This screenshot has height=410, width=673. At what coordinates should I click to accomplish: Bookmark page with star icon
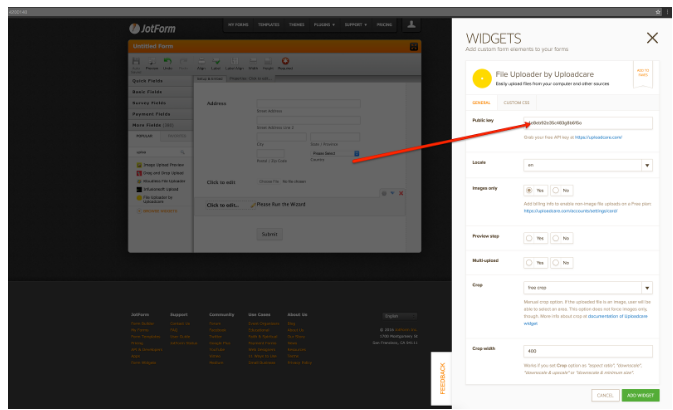click(x=658, y=12)
